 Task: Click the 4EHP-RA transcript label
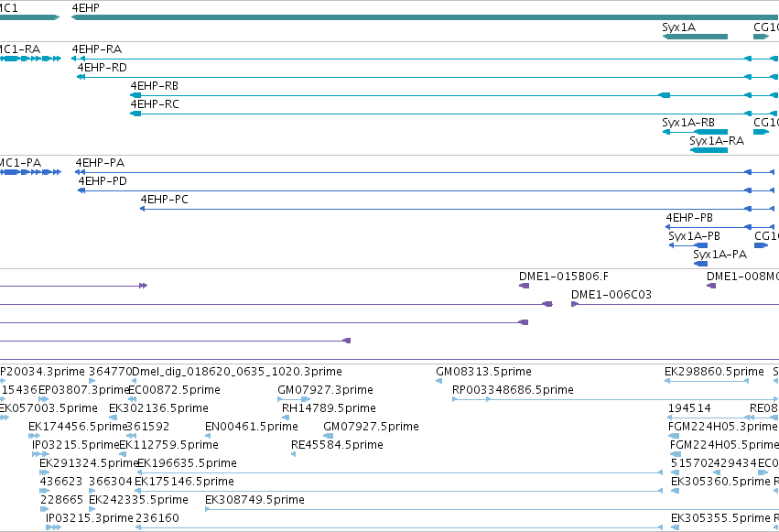(97, 49)
